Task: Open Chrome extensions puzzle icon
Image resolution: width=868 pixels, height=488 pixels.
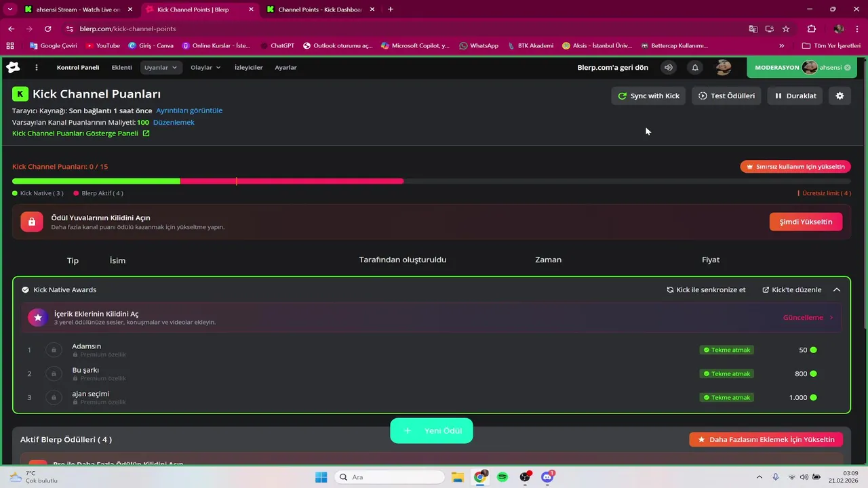Action: click(x=812, y=29)
